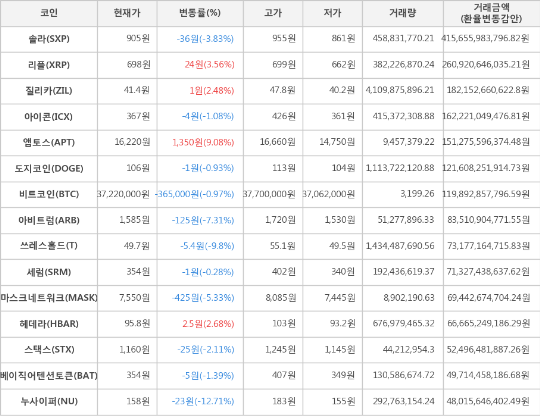Viewport: 540px width, 416px height.
Task: Click the 거래량 column header
Action: pos(403,13)
